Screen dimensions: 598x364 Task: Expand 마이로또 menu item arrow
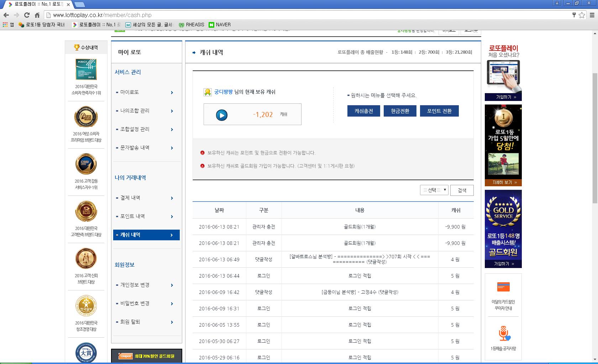click(x=172, y=92)
